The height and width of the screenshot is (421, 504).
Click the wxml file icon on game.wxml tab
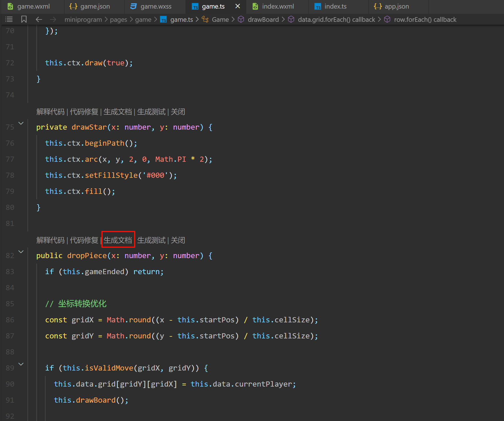[10, 6]
